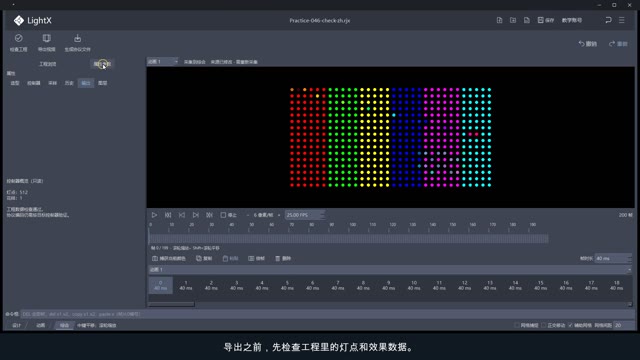
Task: Click the FPS spinner arrows
Action: (322, 215)
